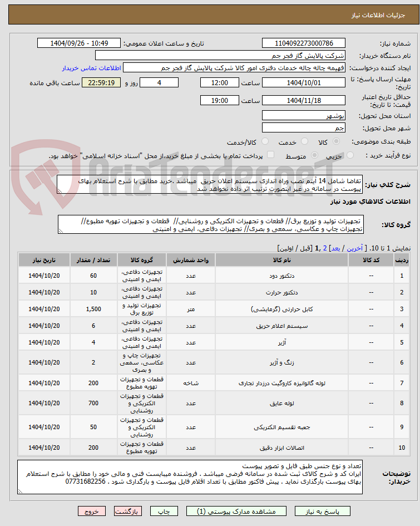This screenshot has height=526, width=420.
Task: Select the متوسط purchase type radio
Action: [x=314, y=155]
